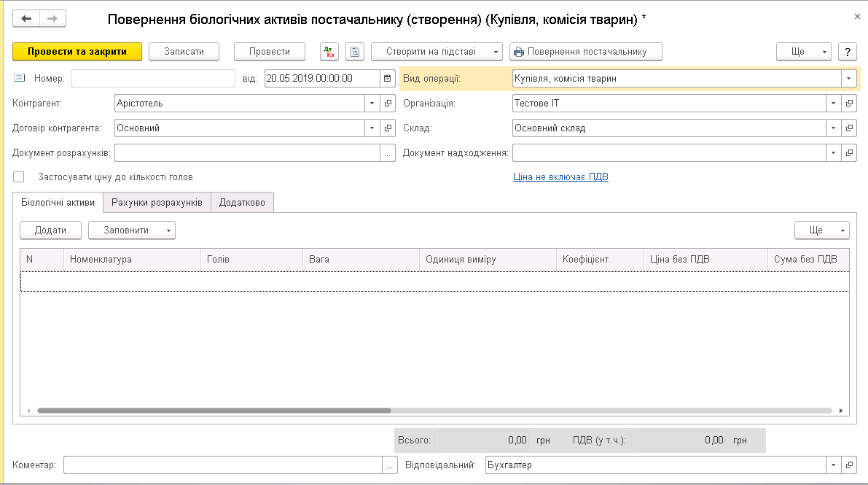Click the Провести та закрити button
Image resolution: width=868 pixels, height=485 pixels.
(77, 52)
